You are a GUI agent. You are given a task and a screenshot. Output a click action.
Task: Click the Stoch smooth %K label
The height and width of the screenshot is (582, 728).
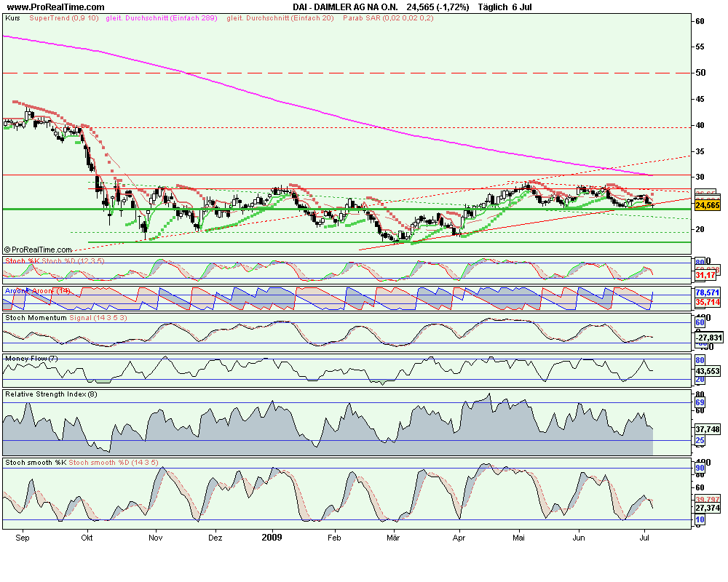[x=36, y=463]
